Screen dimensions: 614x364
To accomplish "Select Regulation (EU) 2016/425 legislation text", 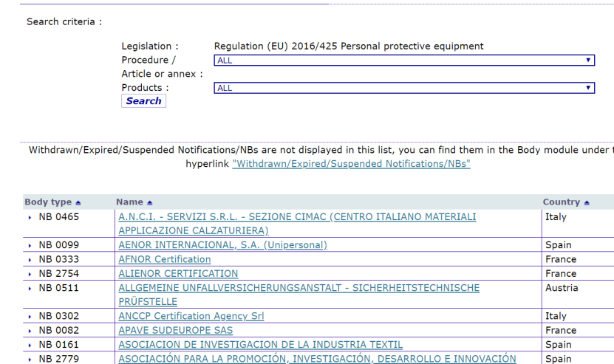I will [x=349, y=47].
